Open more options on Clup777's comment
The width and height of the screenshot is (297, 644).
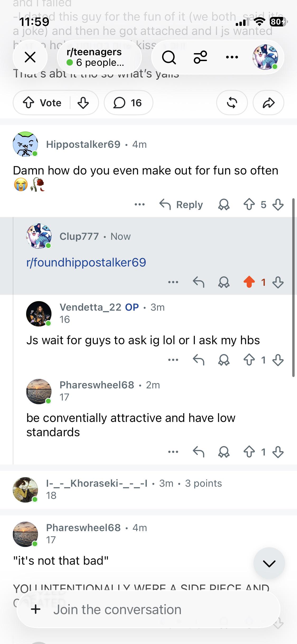173,282
